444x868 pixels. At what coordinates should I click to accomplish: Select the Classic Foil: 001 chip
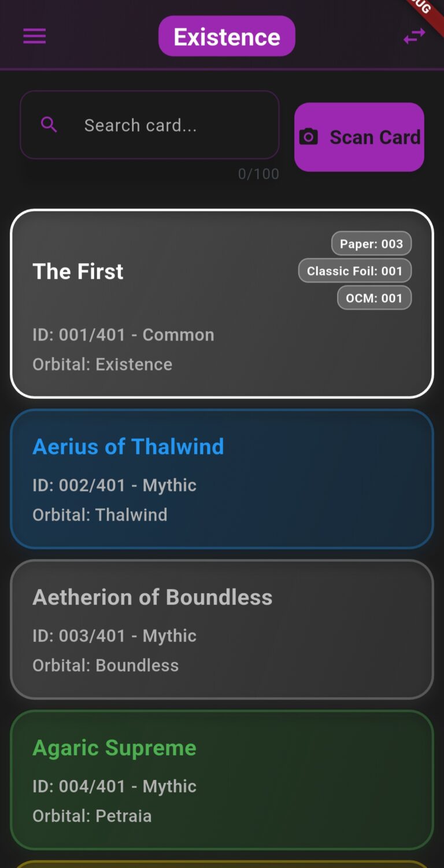click(x=354, y=271)
